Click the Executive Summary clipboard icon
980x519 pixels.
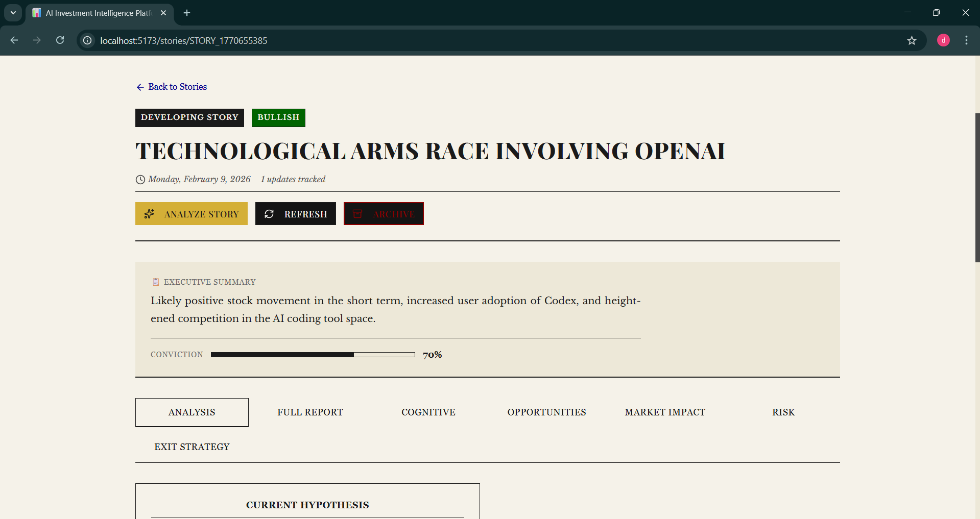coord(156,282)
